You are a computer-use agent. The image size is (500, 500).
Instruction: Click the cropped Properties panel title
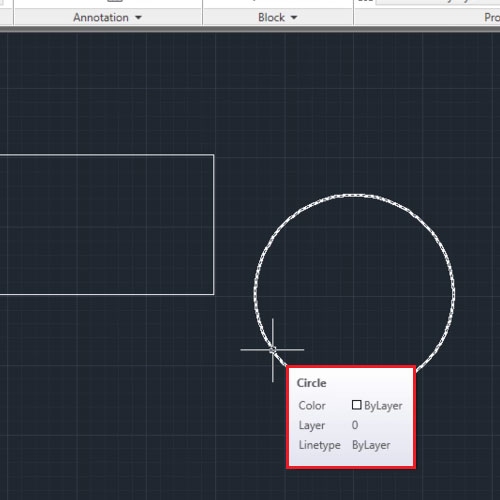pyautogui.click(x=492, y=17)
